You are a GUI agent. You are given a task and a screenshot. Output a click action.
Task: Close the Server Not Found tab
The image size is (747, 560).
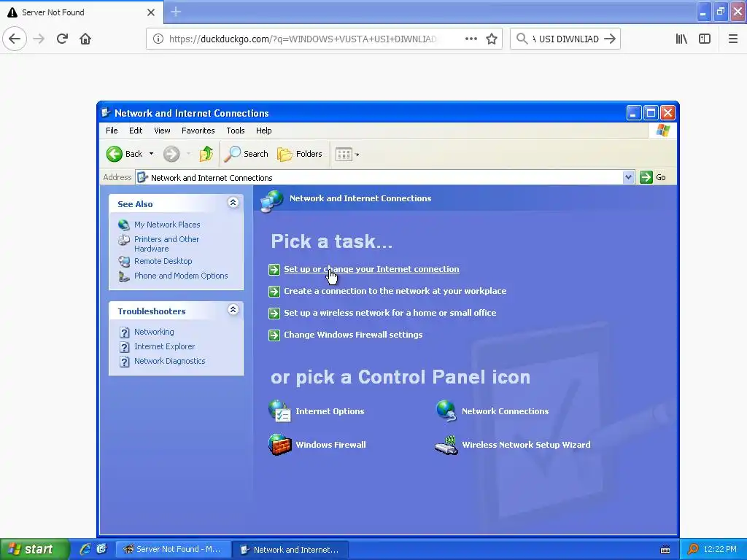point(150,12)
